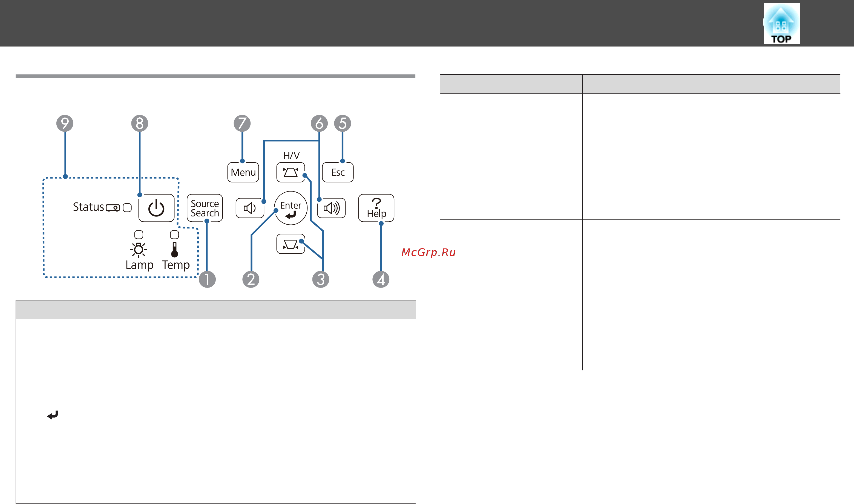Click the "Lamp" label text

click(139, 265)
